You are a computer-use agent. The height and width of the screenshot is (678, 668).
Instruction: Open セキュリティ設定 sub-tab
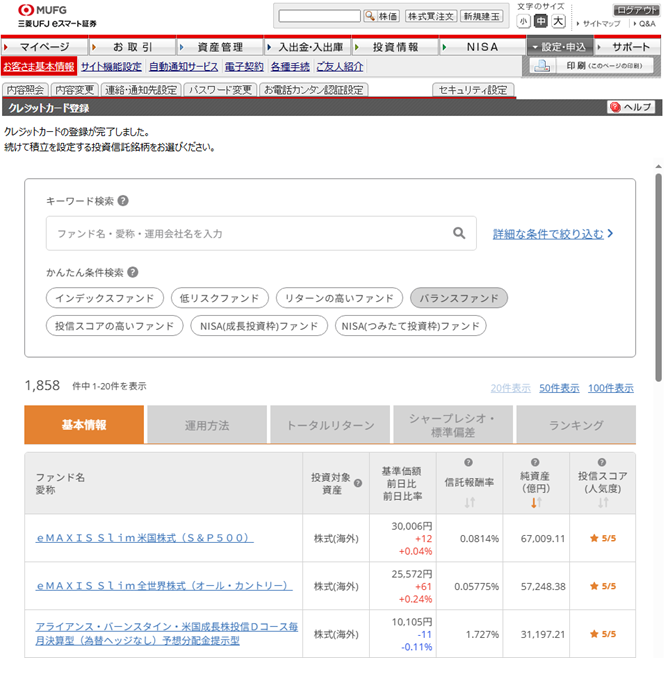point(473,90)
